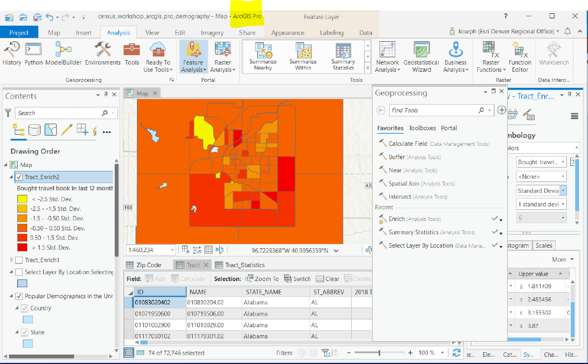The width and height of the screenshot is (588, 364).
Task: Switch to Toolboxes tab in Geoprocessing
Action: (x=422, y=128)
